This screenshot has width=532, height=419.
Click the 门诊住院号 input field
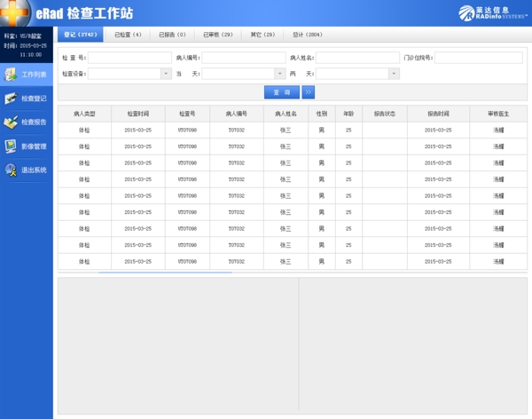pos(479,58)
